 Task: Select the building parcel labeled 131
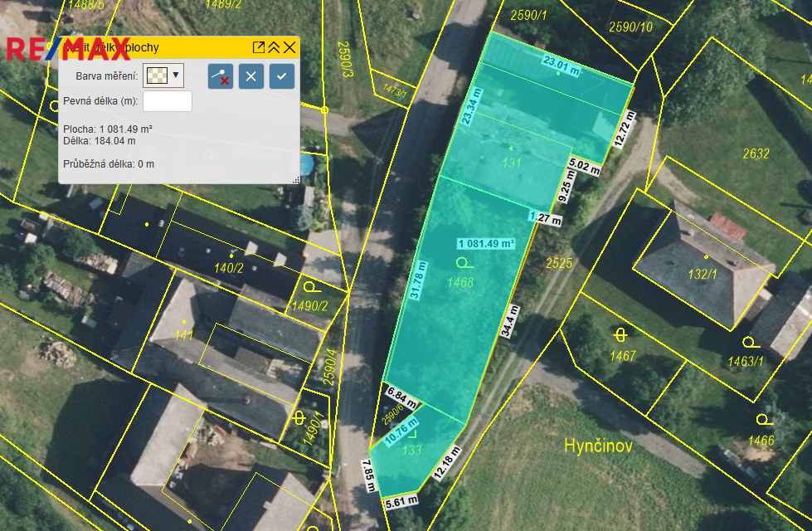513,163
